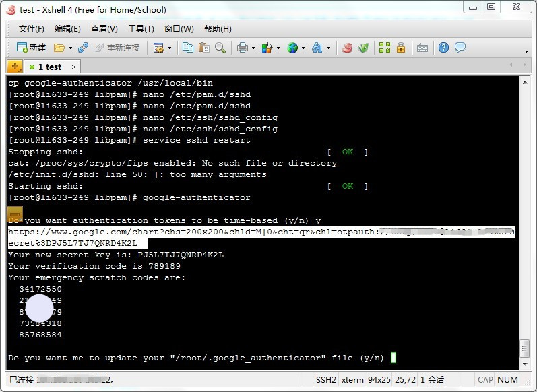Screen dimensions: 537x392
Task: Click the green fullscreen icon
Action: coord(384,48)
